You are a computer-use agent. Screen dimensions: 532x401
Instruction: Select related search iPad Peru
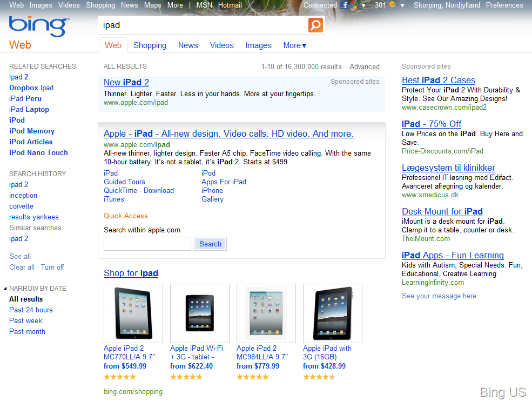click(25, 98)
